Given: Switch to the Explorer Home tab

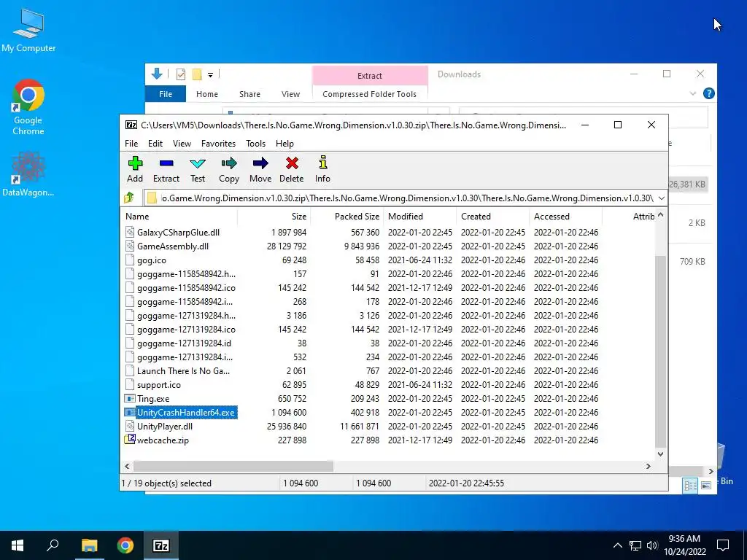Looking at the screenshot, I should coord(207,94).
